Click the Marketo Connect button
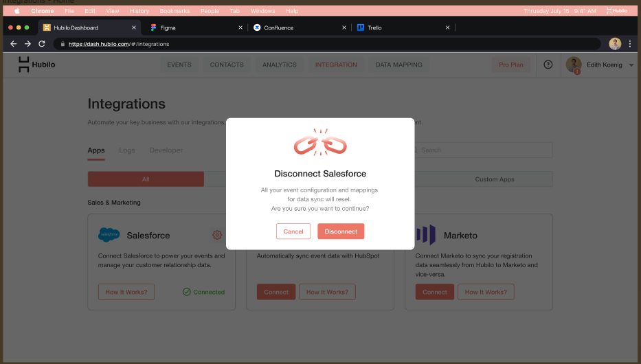 [x=435, y=292]
